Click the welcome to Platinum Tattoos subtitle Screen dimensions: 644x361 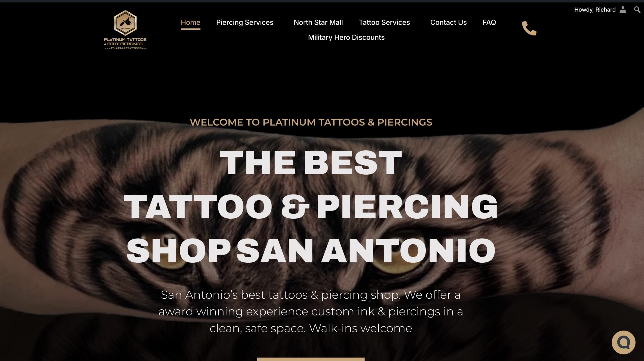(311, 122)
